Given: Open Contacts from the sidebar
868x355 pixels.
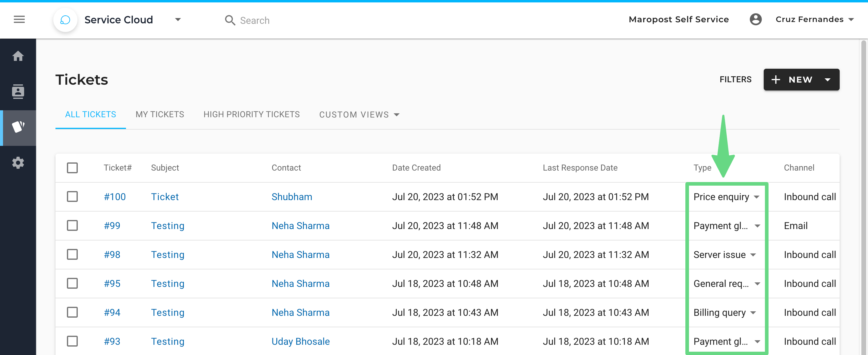Looking at the screenshot, I should pyautogui.click(x=18, y=92).
